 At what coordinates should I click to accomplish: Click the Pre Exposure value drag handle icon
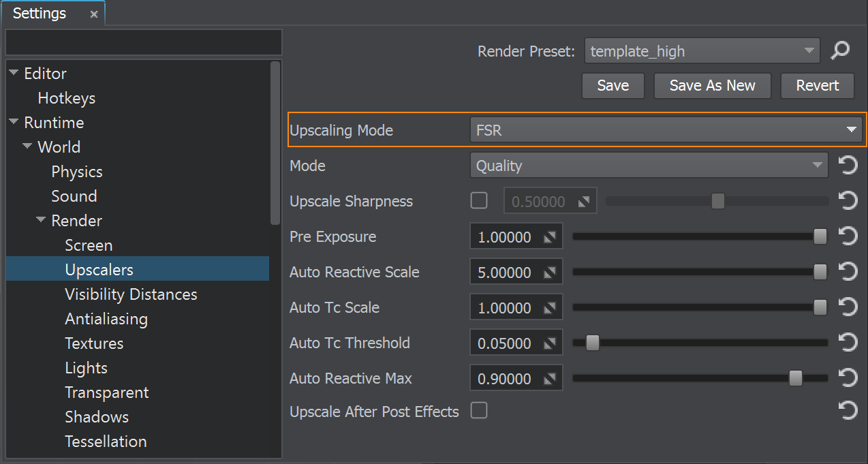550,237
